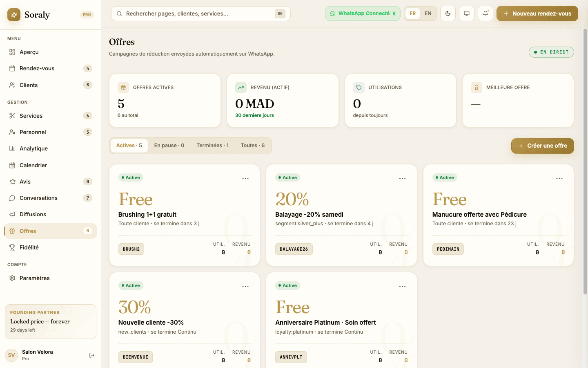Click the monitor display icon in header
This screenshot has width=588, height=368.
tap(467, 13)
